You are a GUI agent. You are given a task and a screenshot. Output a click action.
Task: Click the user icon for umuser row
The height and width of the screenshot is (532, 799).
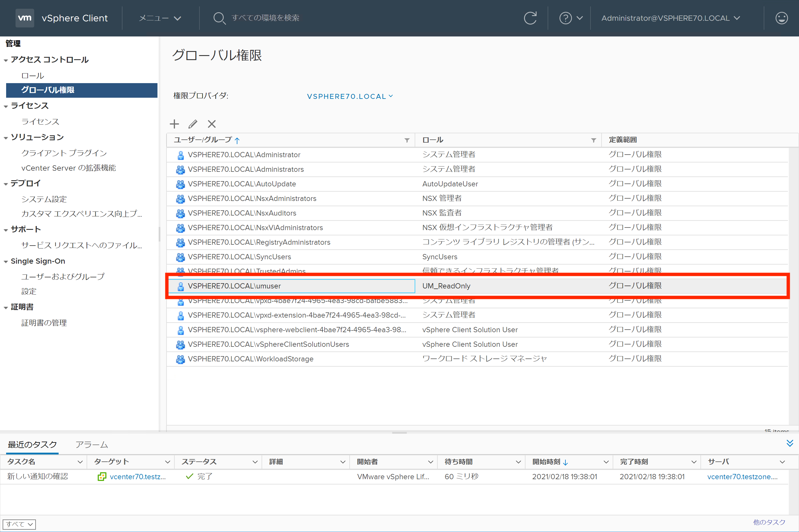point(181,286)
